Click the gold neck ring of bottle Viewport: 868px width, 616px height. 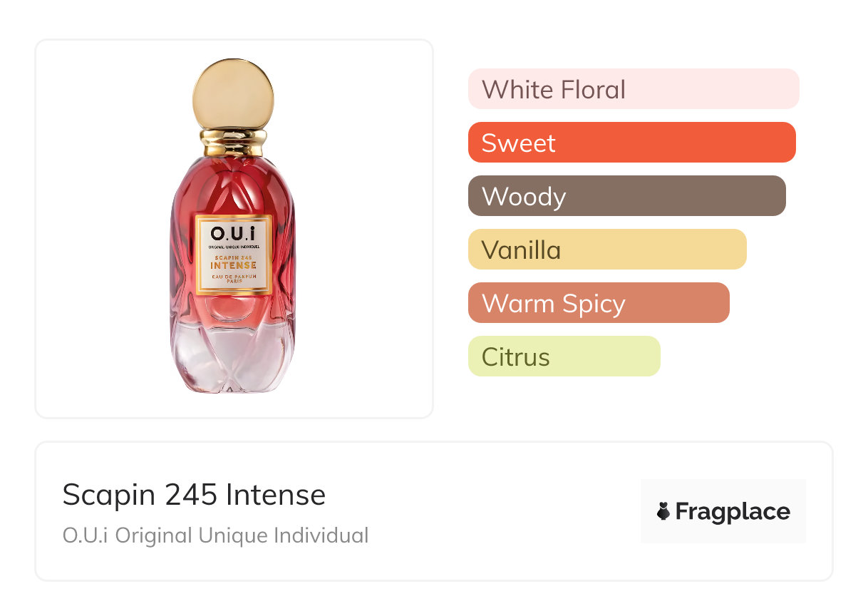(233, 141)
